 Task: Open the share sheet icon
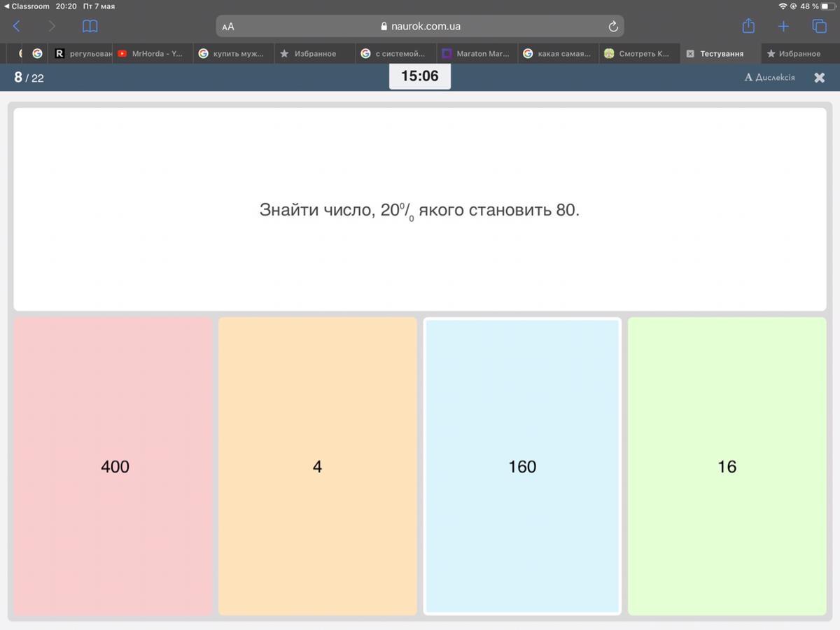pos(748,27)
